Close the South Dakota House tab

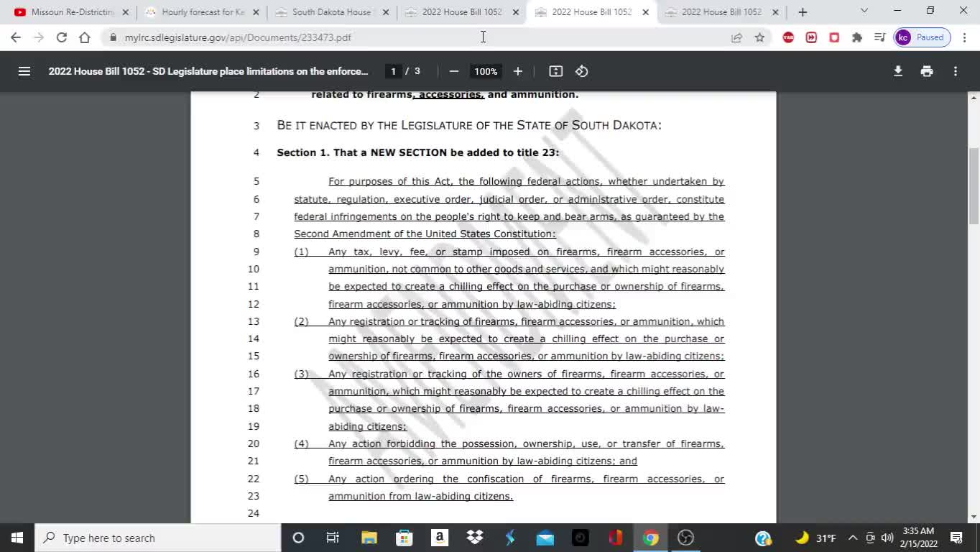(x=386, y=12)
